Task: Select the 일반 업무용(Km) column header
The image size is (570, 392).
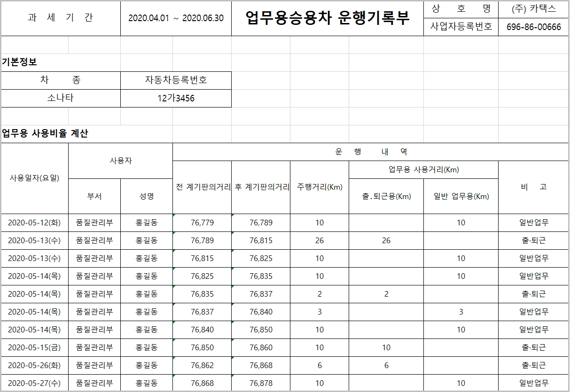Action: [461, 196]
